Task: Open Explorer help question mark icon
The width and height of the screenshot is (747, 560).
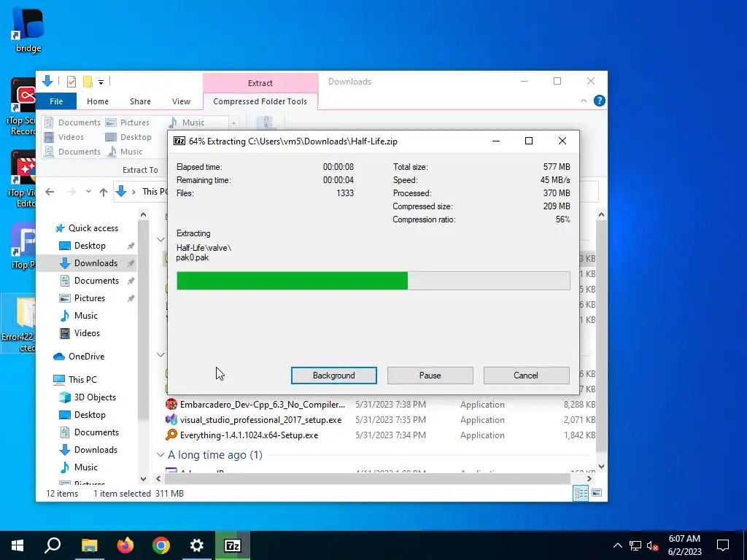Action: 600,101
